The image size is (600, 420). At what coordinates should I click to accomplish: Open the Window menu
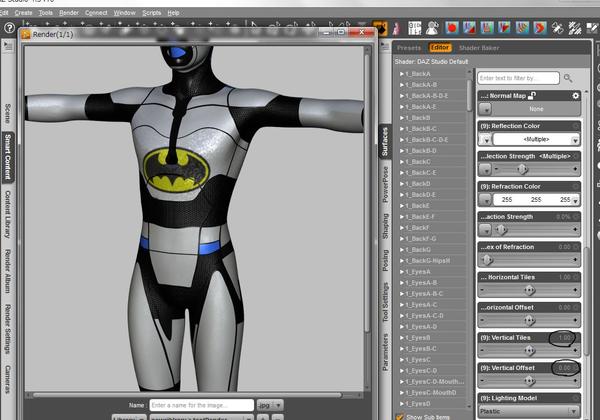pyautogui.click(x=124, y=13)
